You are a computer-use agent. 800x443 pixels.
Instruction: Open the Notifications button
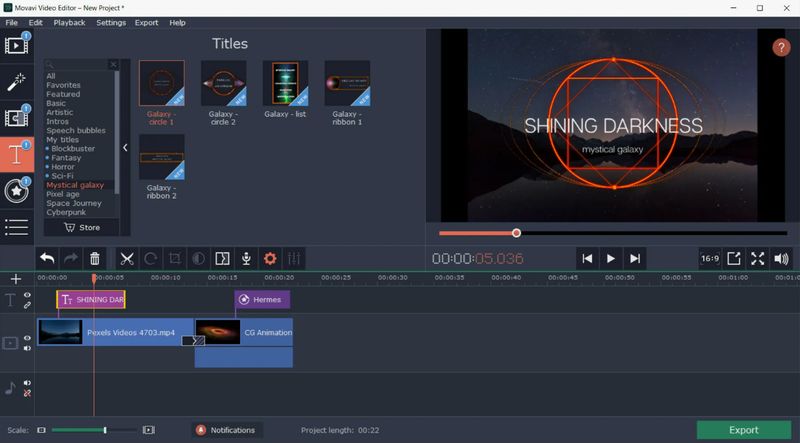click(x=225, y=430)
